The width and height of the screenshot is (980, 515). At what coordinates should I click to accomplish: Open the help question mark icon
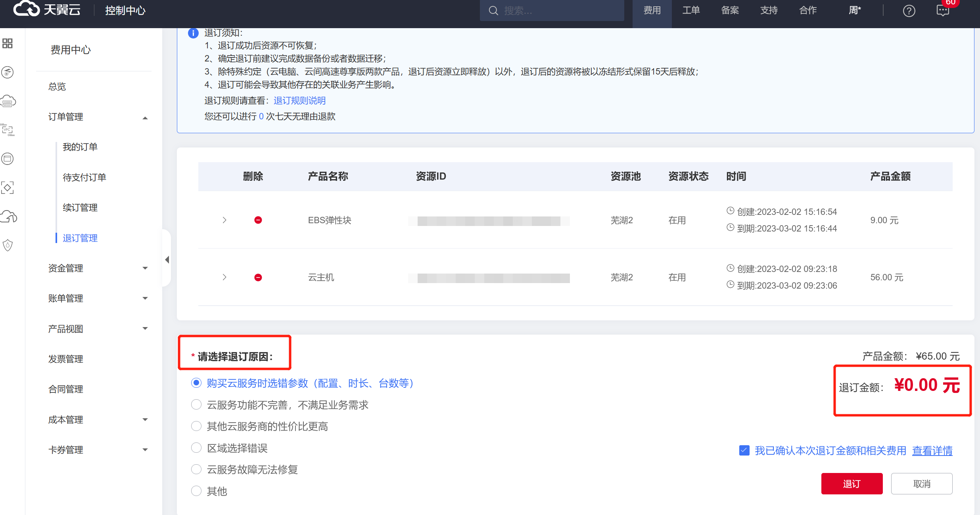click(x=909, y=11)
